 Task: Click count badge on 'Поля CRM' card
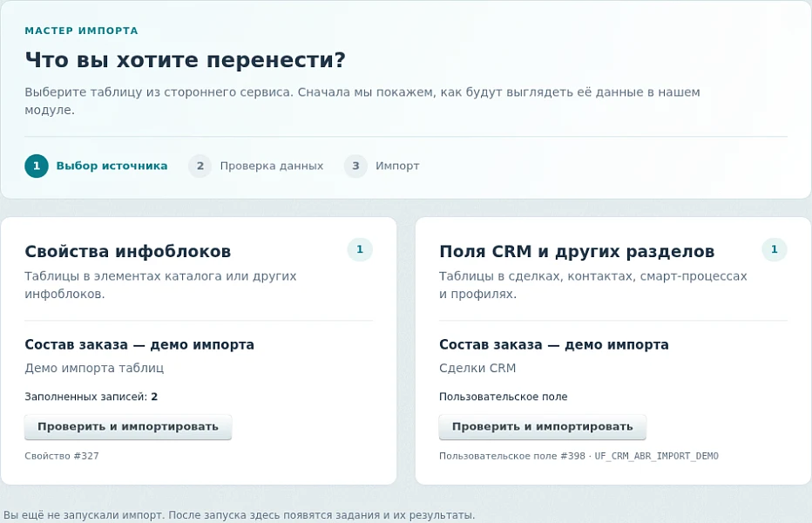[775, 249]
